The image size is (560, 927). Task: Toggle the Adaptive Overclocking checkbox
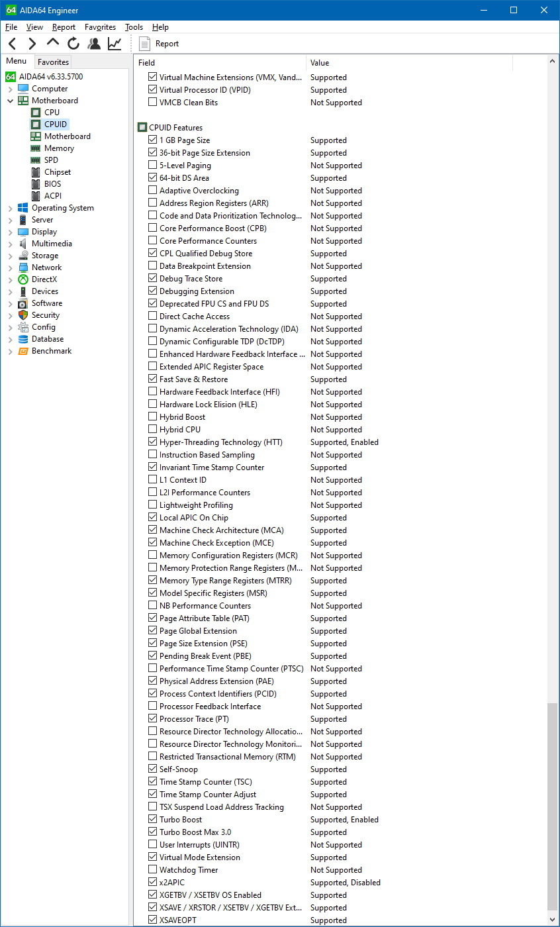click(153, 191)
